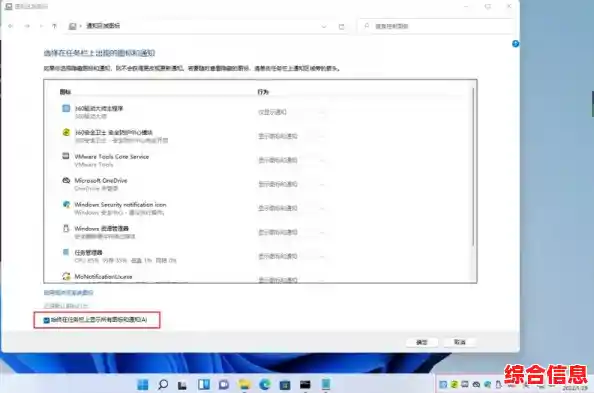Launch Microsoft Edge from the taskbar
Viewport: 594px width, 393px height.
click(x=265, y=385)
